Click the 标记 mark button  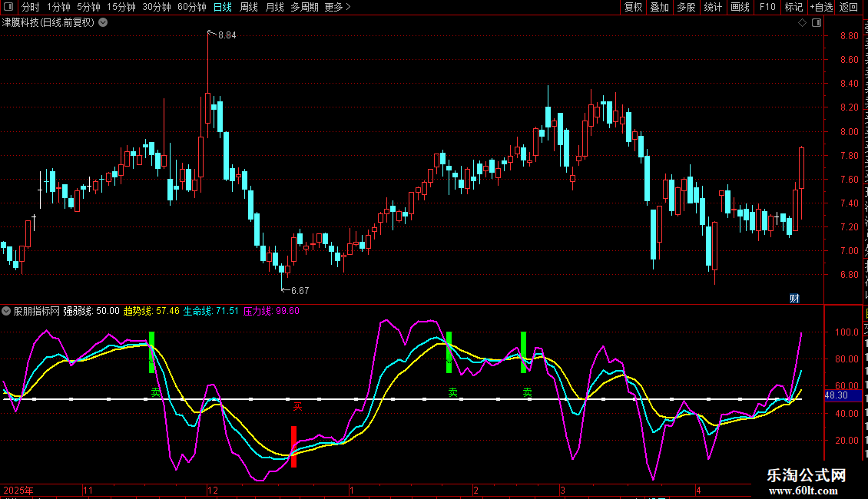(793, 7)
